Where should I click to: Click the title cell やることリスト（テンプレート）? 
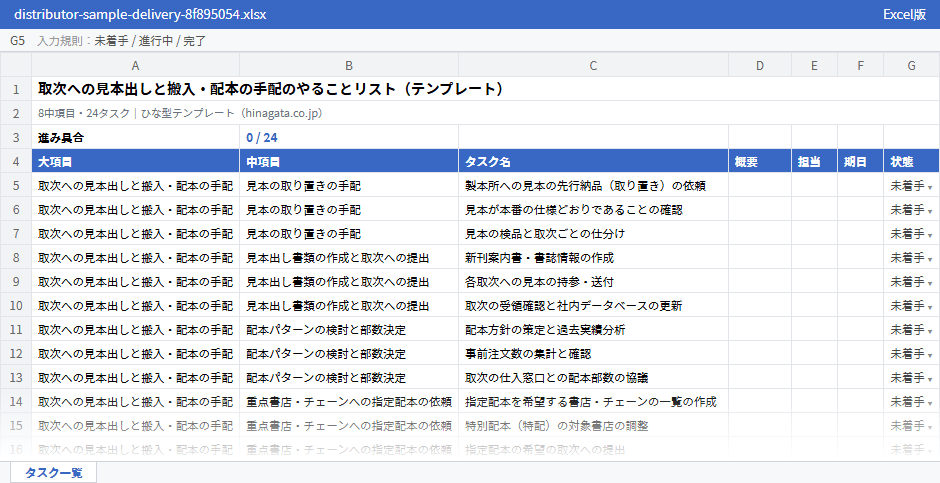(x=486, y=89)
